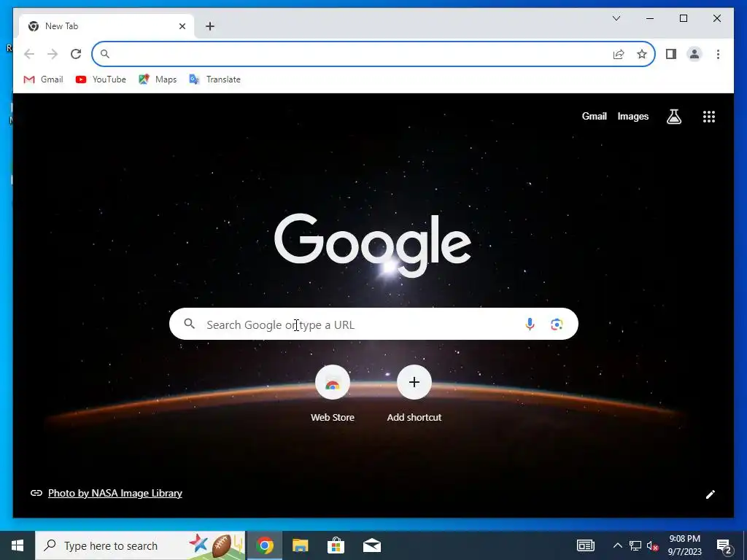
Task: Select the New Tab tab
Action: [107, 26]
